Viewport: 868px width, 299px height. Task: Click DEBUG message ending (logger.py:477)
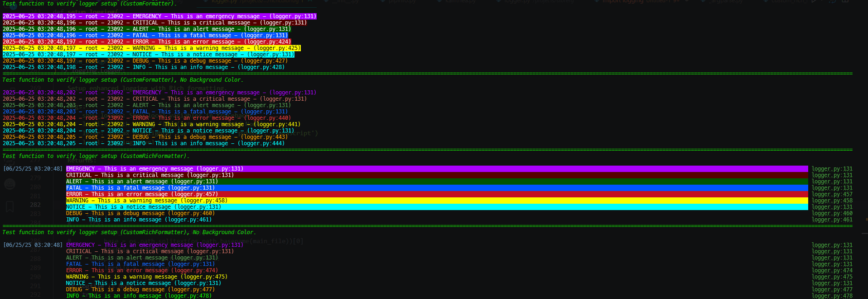140,289
